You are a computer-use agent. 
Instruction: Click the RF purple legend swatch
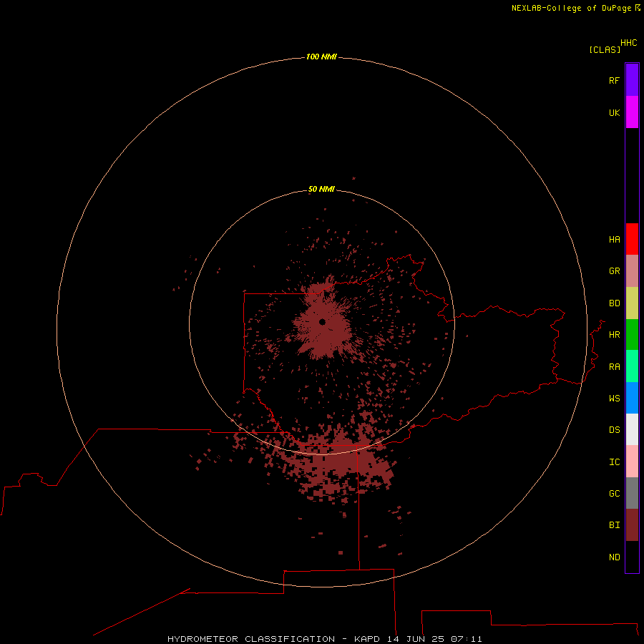(632, 80)
